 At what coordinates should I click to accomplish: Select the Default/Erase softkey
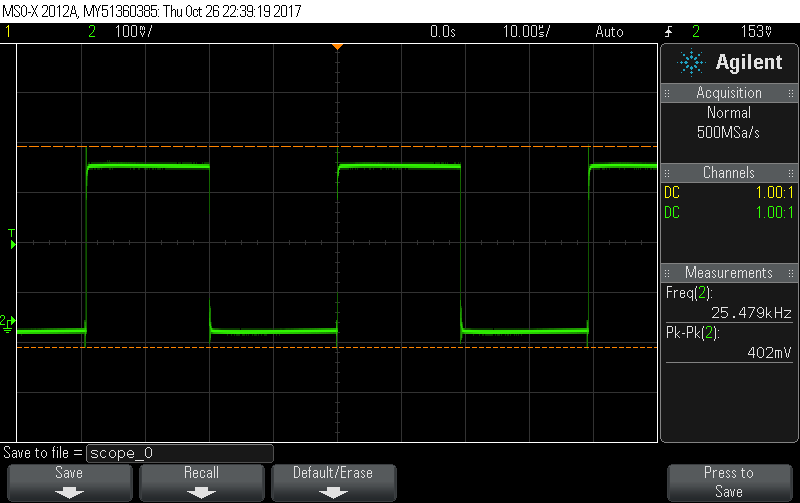pyautogui.click(x=333, y=482)
